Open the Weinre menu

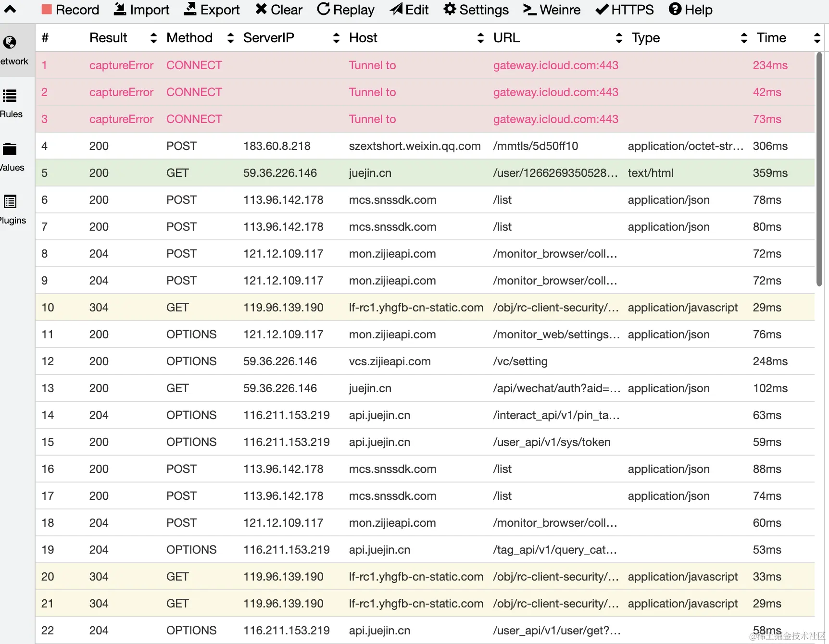[x=552, y=10]
